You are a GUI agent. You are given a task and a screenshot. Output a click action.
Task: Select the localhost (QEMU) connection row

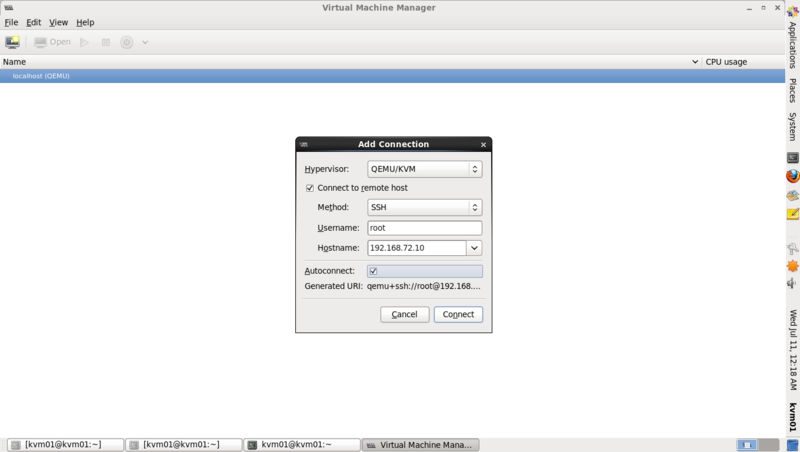(392, 76)
